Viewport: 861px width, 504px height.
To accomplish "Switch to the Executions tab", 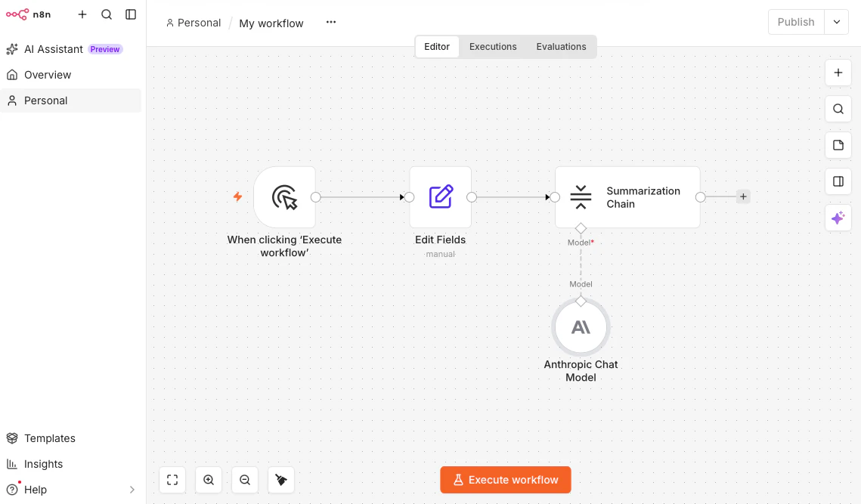I will pos(493,47).
